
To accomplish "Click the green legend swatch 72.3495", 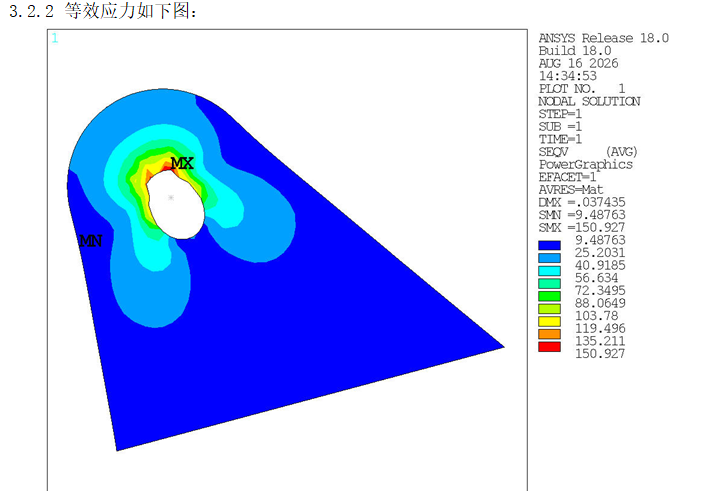I will [x=549, y=296].
